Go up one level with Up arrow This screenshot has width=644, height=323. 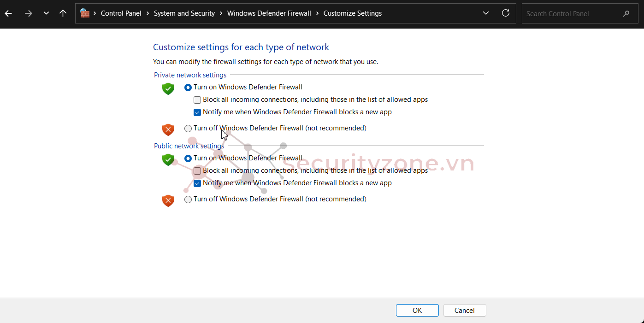pos(63,13)
